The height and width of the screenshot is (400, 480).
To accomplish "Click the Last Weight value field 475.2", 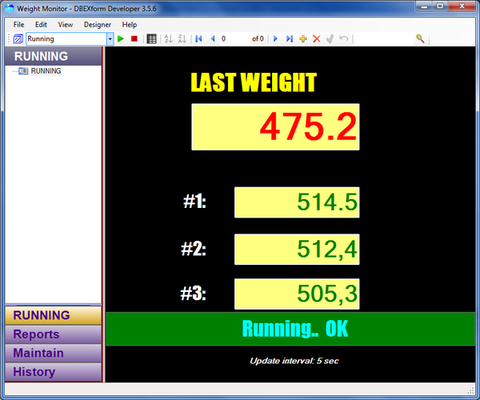I will [x=275, y=127].
